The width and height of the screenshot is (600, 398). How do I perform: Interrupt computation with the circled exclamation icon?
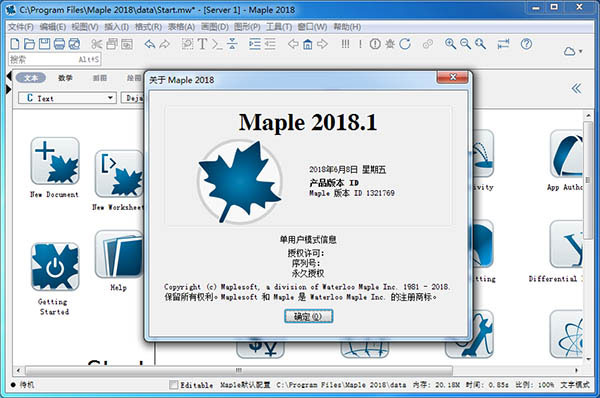[x=375, y=44]
